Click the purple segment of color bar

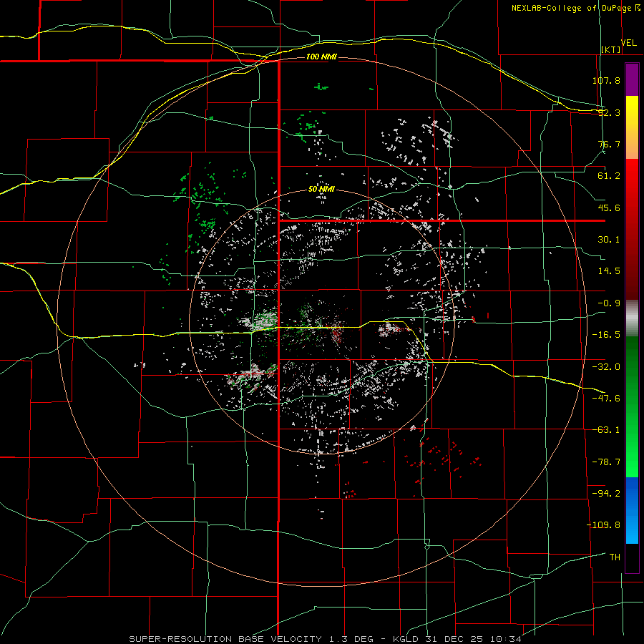[632, 79]
